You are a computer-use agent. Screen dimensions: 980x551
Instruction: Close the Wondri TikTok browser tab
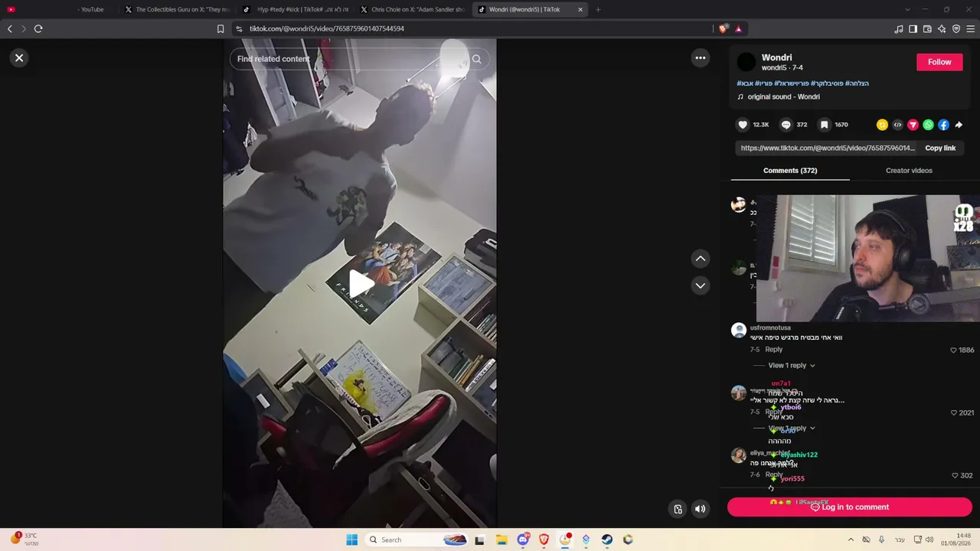(x=580, y=10)
